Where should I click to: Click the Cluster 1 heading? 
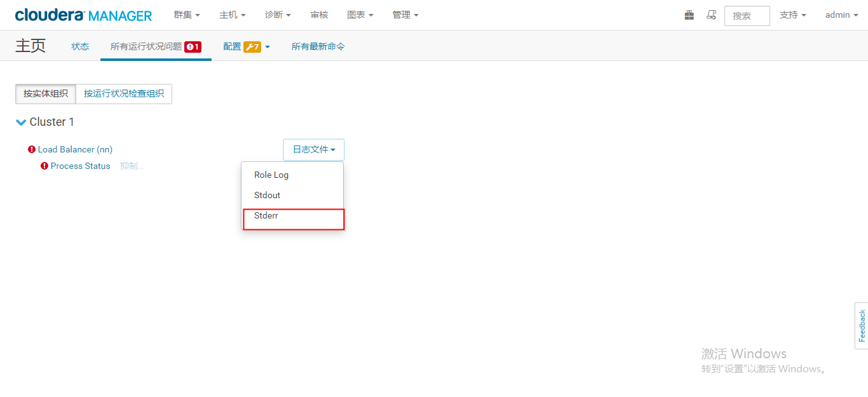pyautogui.click(x=52, y=122)
